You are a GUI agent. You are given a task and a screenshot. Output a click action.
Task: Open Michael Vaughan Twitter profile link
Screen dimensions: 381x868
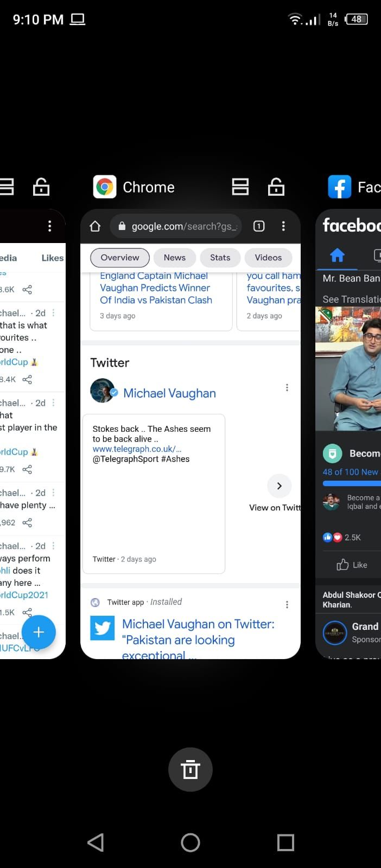pos(169,393)
